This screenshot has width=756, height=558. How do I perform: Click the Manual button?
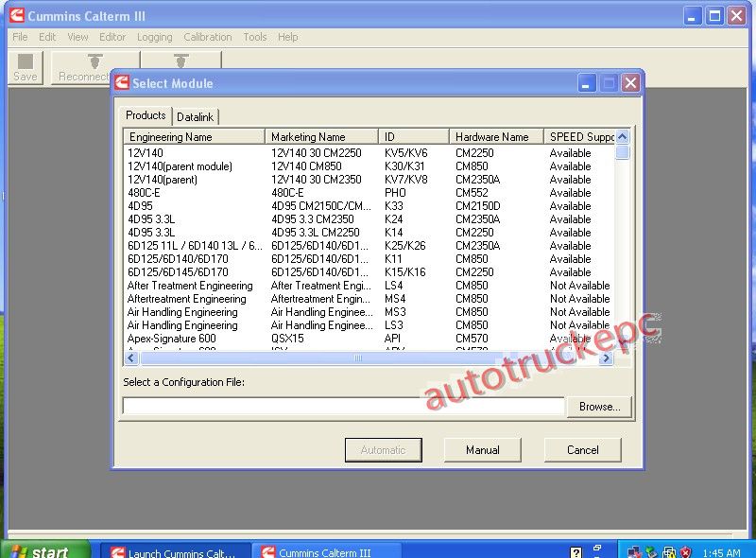point(482,450)
